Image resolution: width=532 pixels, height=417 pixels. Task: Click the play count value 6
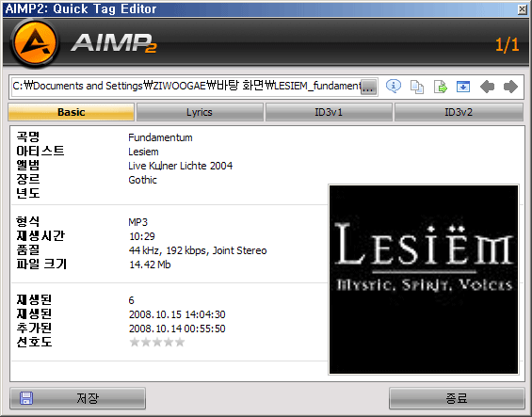131,300
